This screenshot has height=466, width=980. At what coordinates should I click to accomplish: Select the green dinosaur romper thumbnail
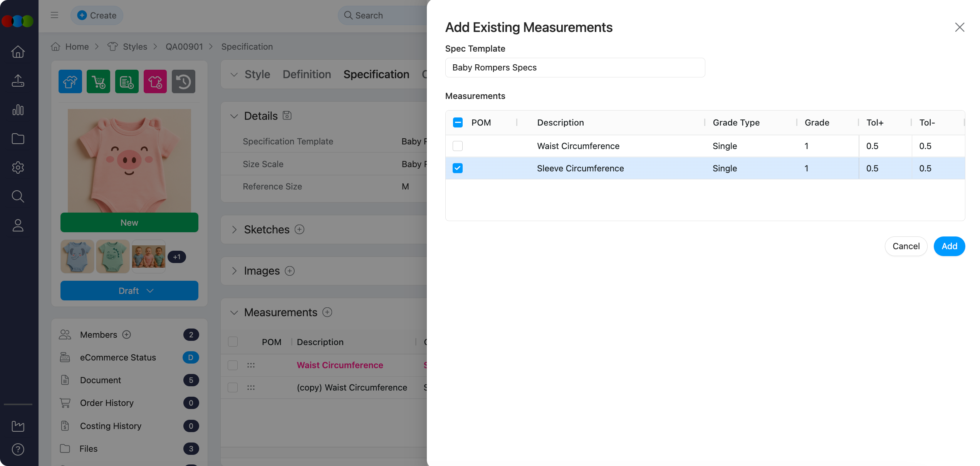112,256
